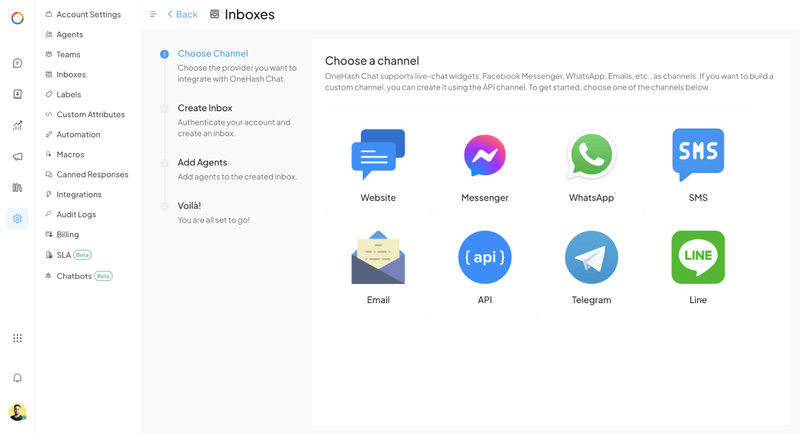Collapse the sidebar with hamburger icon
Image resolution: width=800 pixels, height=434 pixels.
coord(153,15)
